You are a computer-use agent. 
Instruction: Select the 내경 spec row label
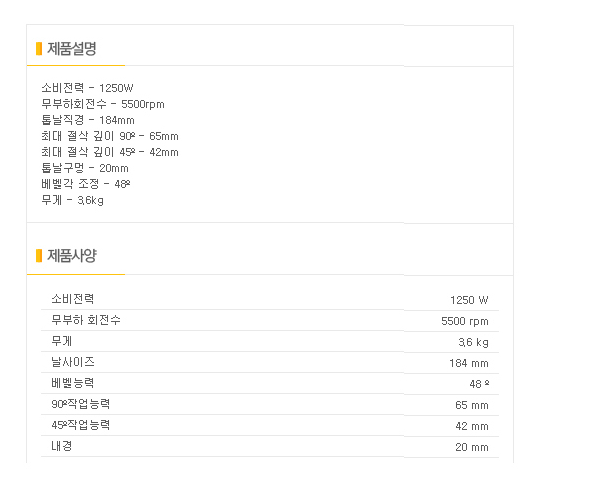[62, 446]
